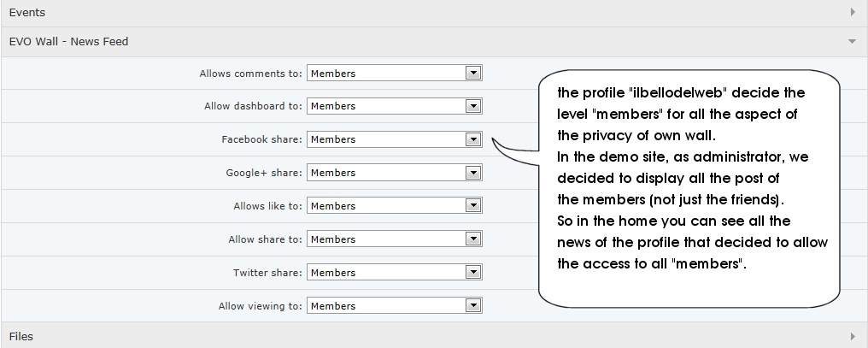
Task: Click the Allow viewing to arrow button
Action: click(473, 306)
